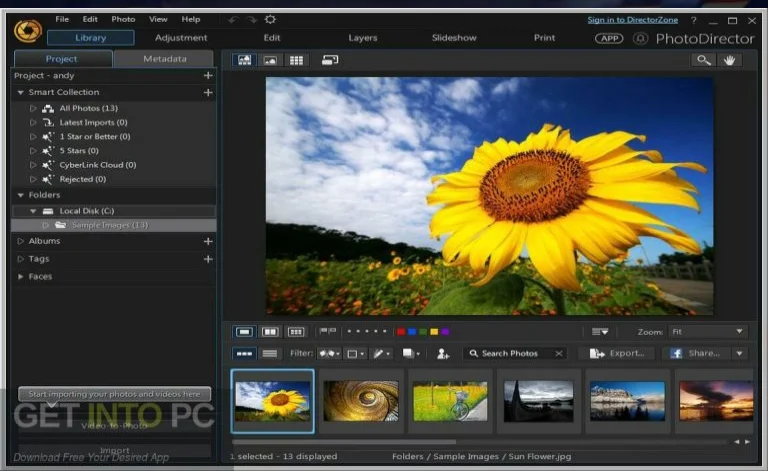Click the undo arrow icon

point(234,20)
